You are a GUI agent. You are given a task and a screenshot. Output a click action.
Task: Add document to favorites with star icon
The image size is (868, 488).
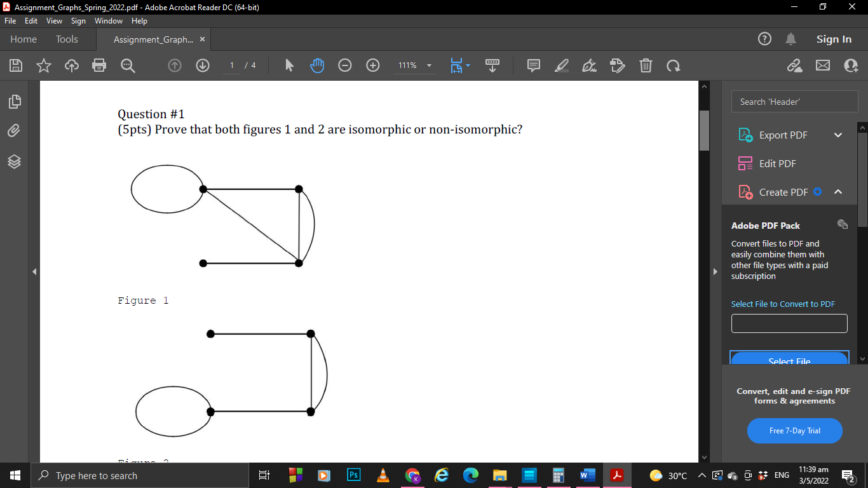click(43, 65)
